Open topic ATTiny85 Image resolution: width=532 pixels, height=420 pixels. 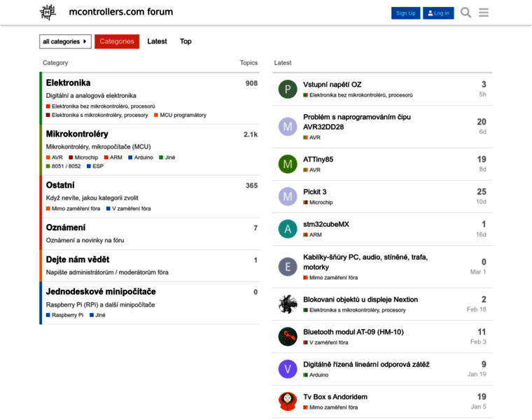[x=318, y=159]
